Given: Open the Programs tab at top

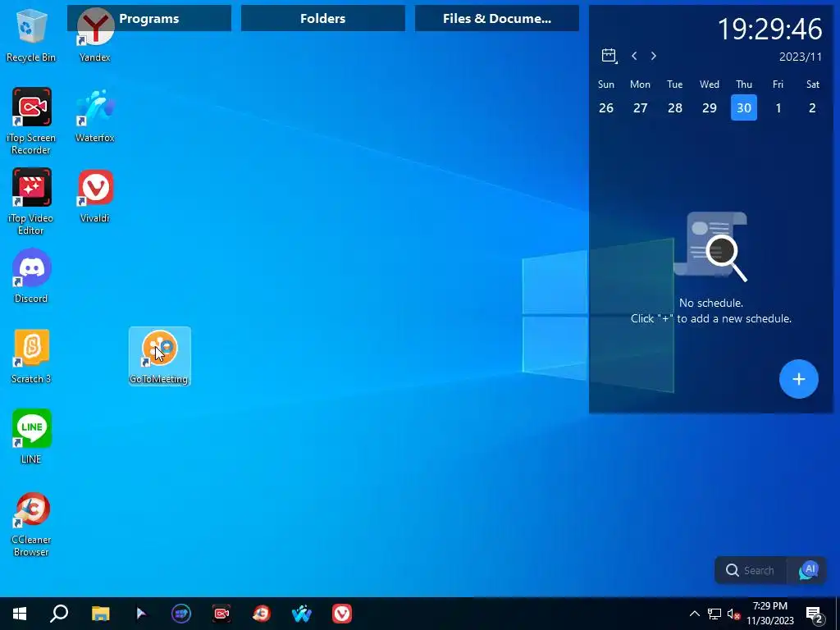Looking at the screenshot, I should [x=149, y=18].
